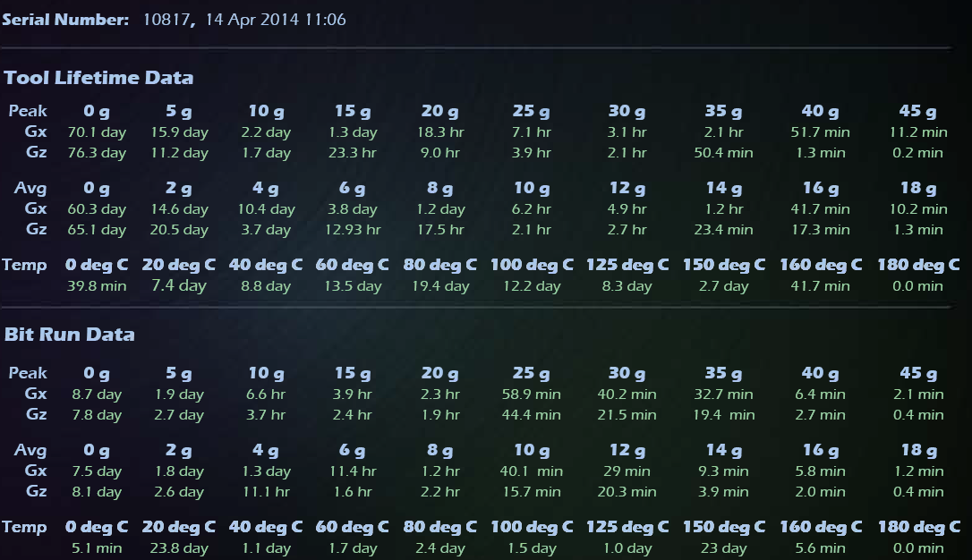The width and height of the screenshot is (972, 560).
Task: Click the "50.4 min" value
Action: pyautogui.click(x=723, y=153)
